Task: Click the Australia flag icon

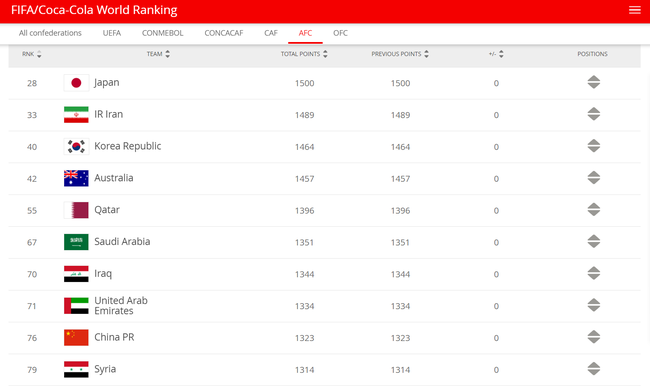Action: pos(76,178)
